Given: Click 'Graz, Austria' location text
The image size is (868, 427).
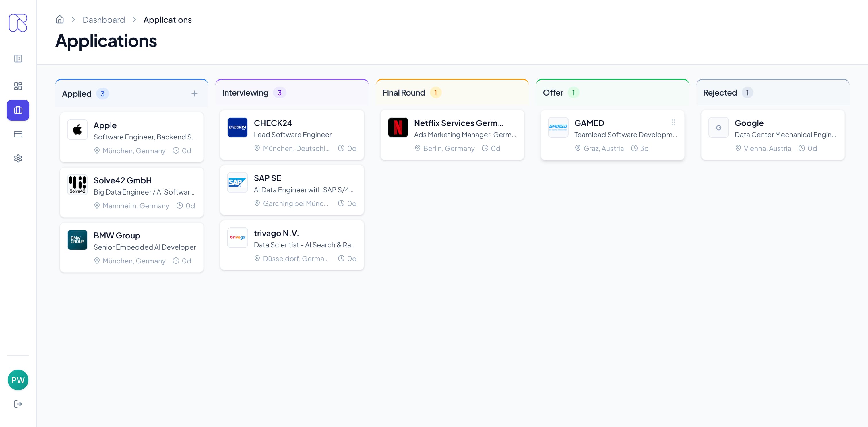Looking at the screenshot, I should pyautogui.click(x=603, y=148).
